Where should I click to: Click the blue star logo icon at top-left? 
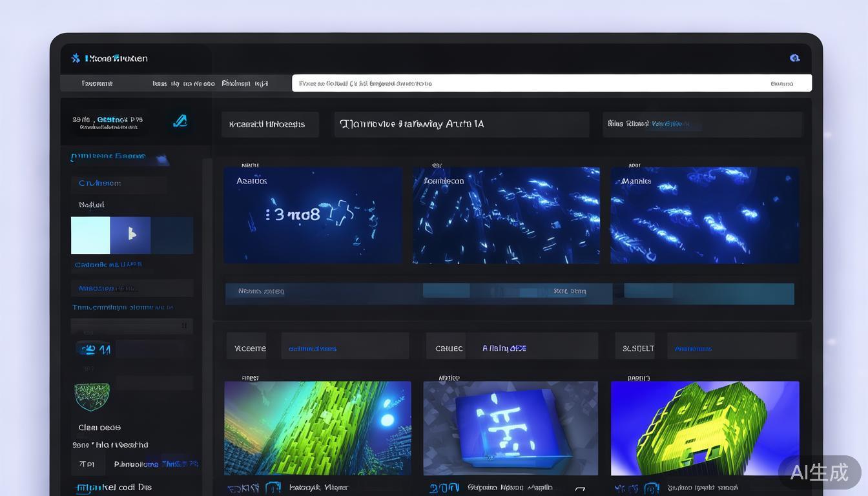click(76, 58)
